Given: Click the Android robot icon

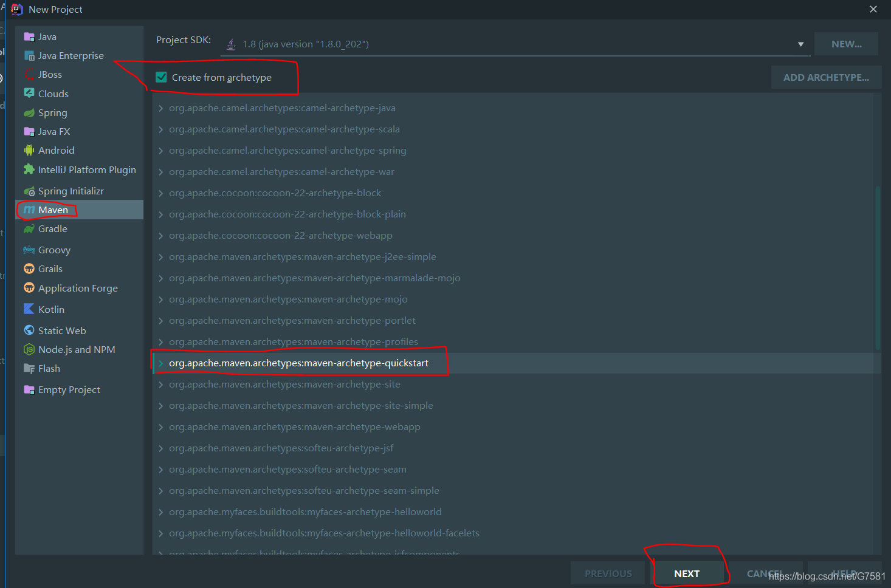Looking at the screenshot, I should (29, 150).
